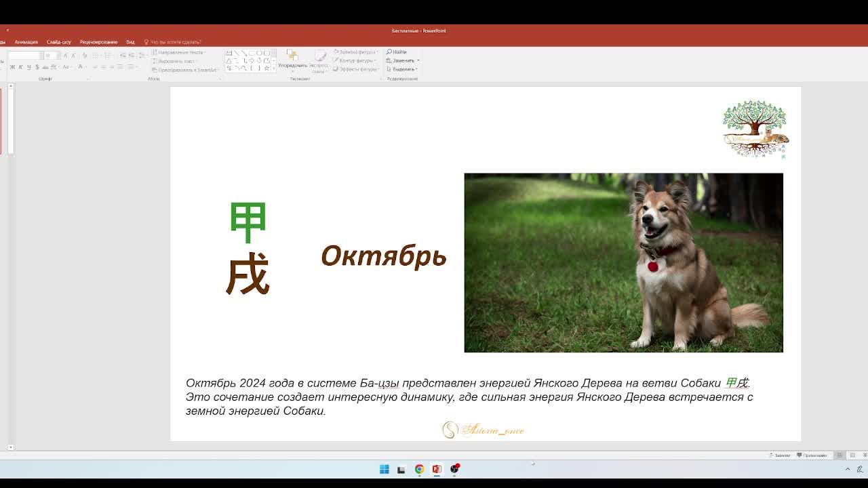The width and height of the screenshot is (868, 488).
Task: Select the triangle shape in gallery
Action: pos(229,60)
